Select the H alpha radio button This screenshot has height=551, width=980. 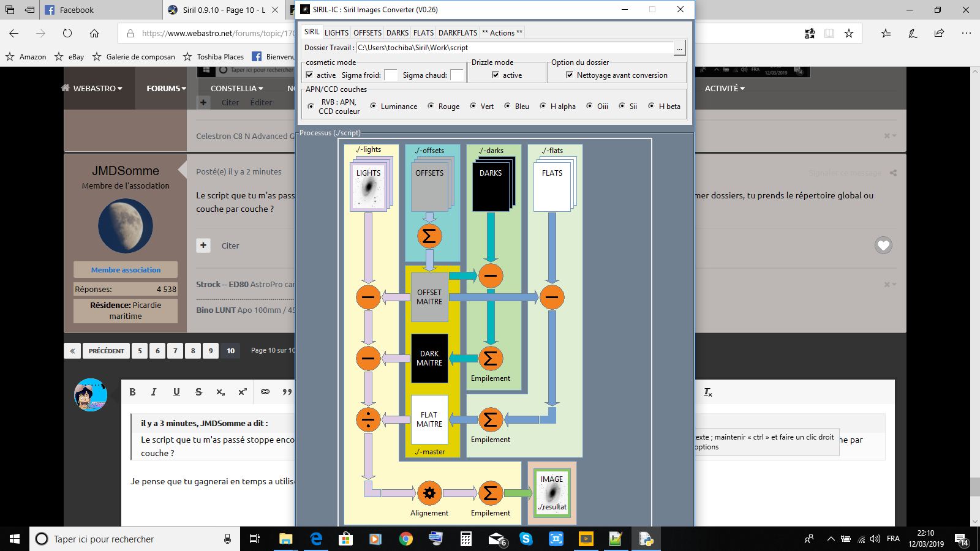pyautogui.click(x=543, y=106)
